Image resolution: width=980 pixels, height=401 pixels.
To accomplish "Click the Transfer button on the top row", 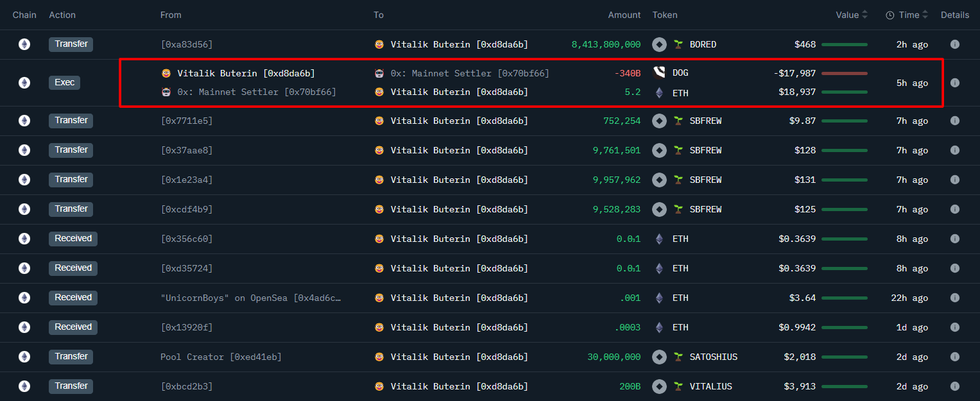I will (71, 44).
